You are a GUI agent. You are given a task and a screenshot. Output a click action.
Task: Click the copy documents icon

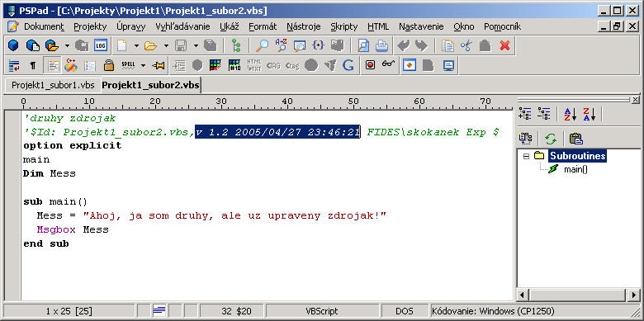pyautogui.click(x=447, y=45)
